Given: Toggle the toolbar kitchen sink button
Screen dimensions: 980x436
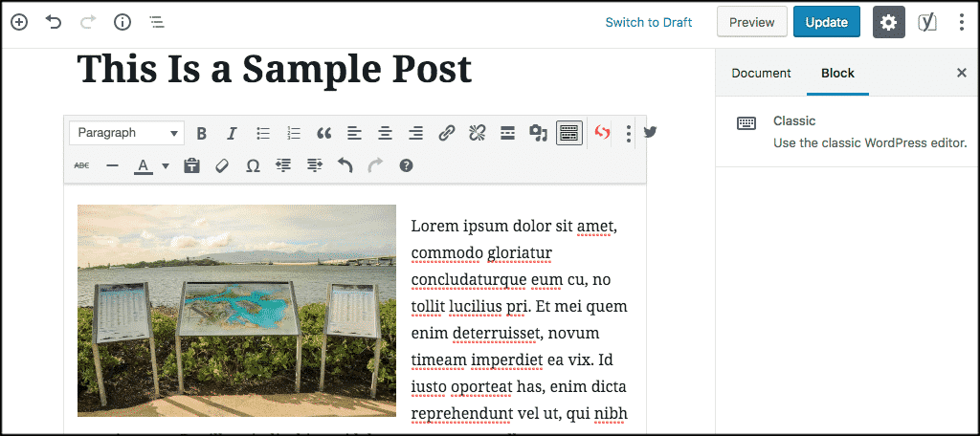Looking at the screenshot, I should (568, 134).
